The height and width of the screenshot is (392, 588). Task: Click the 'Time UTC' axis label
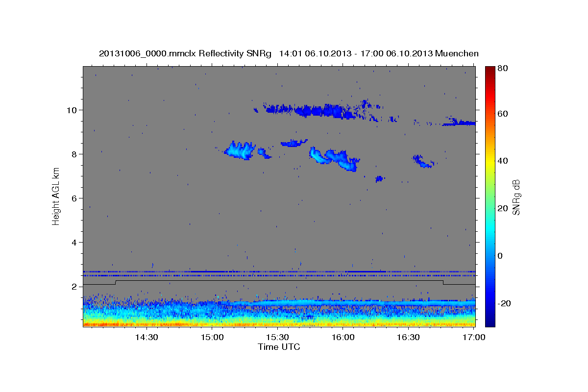coord(279,347)
